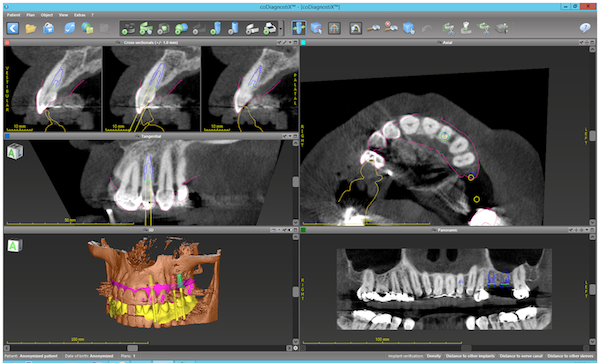Click the Panoramic view vertical scrollbar thumb

tap(592, 289)
